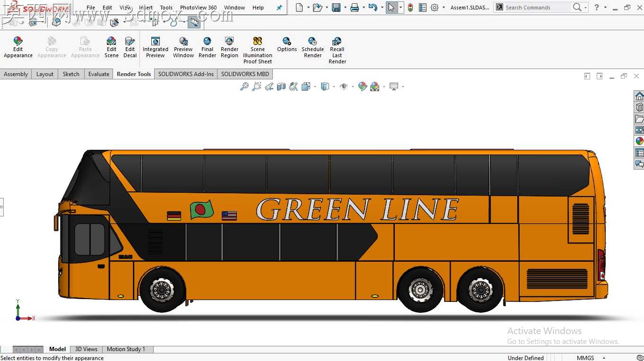Open PhotoView 360 Options

pos(287,44)
